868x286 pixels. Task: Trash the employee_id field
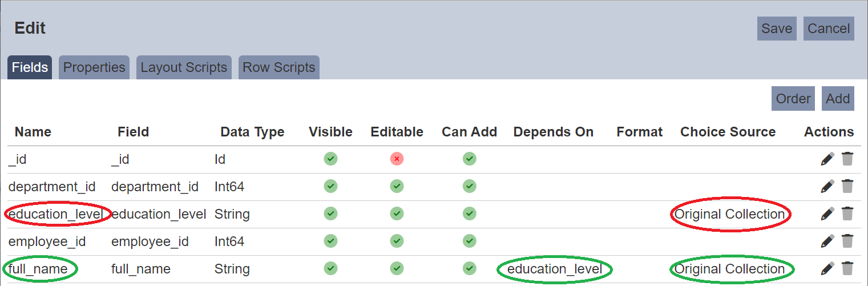(847, 241)
